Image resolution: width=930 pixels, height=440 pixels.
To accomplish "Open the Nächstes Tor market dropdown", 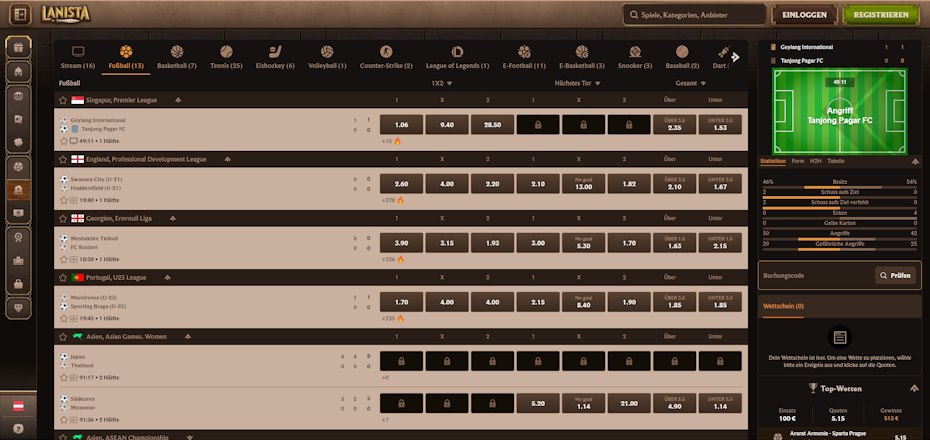I will [x=578, y=84].
